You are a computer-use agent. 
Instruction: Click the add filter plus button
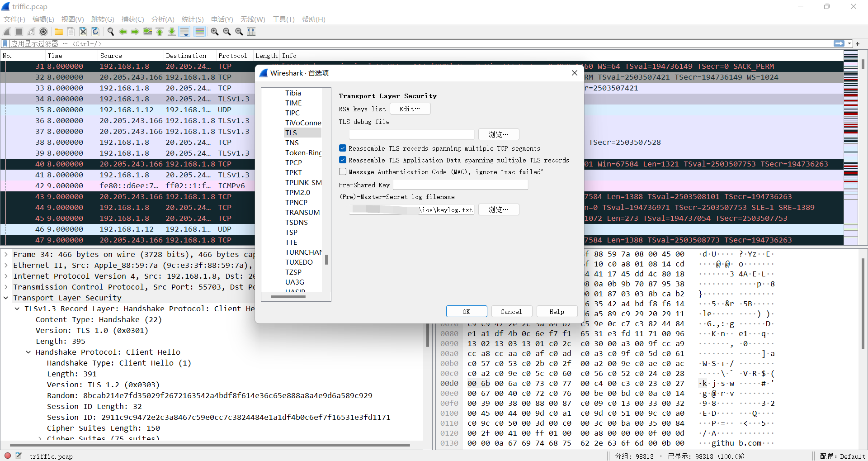[x=858, y=44]
